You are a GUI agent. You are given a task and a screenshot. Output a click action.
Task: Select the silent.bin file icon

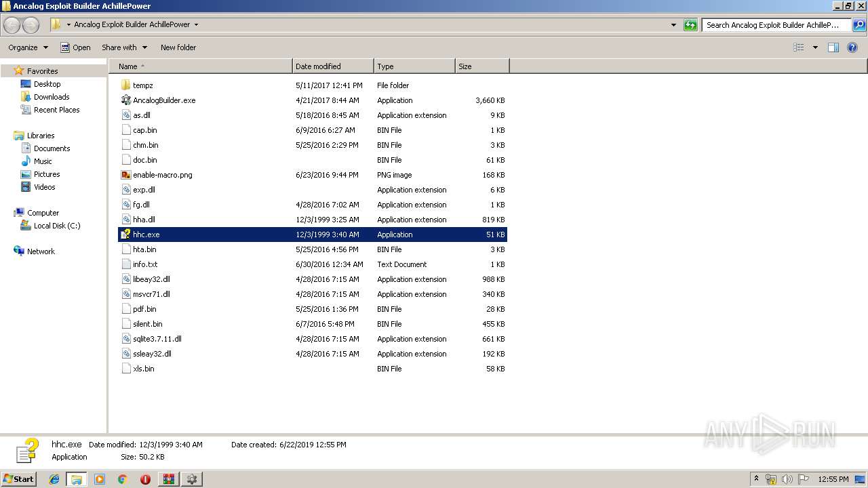coord(125,324)
